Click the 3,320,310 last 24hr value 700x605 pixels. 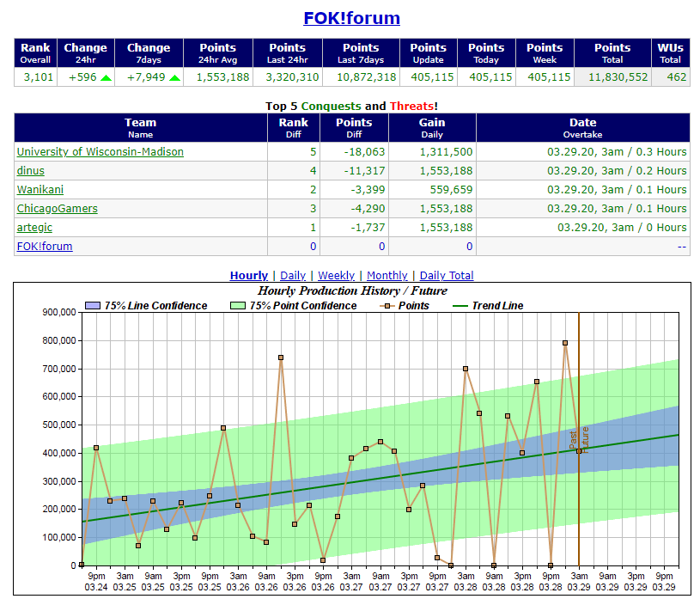292,76
